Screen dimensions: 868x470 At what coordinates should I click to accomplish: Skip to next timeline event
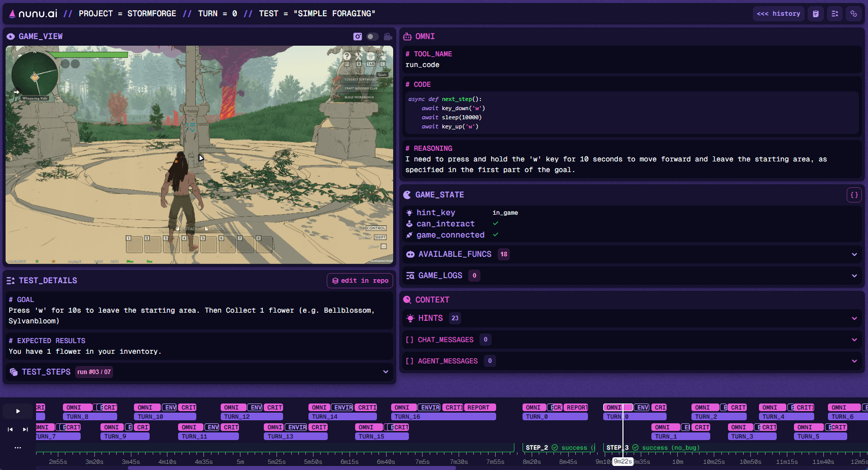(x=25, y=429)
